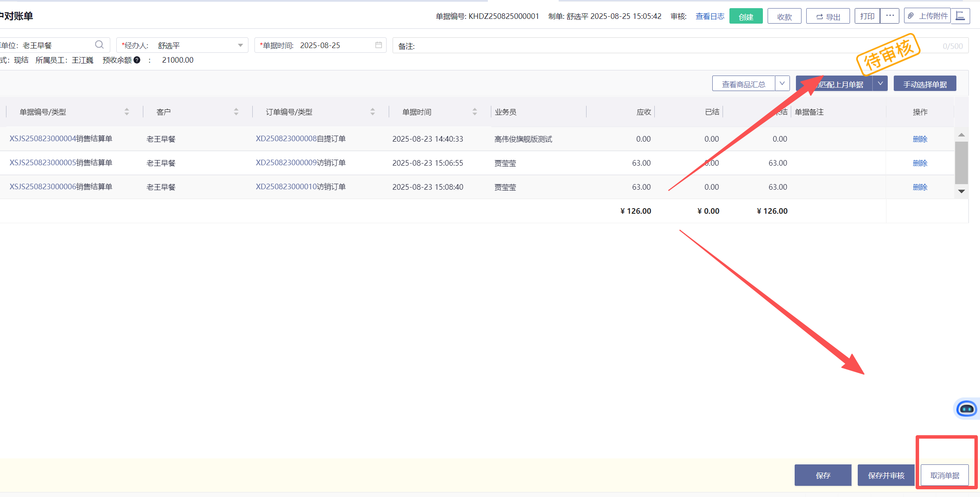Image resolution: width=980 pixels, height=497 pixels.
Task: Click the table scrollbar down arrow
Action: [962, 191]
